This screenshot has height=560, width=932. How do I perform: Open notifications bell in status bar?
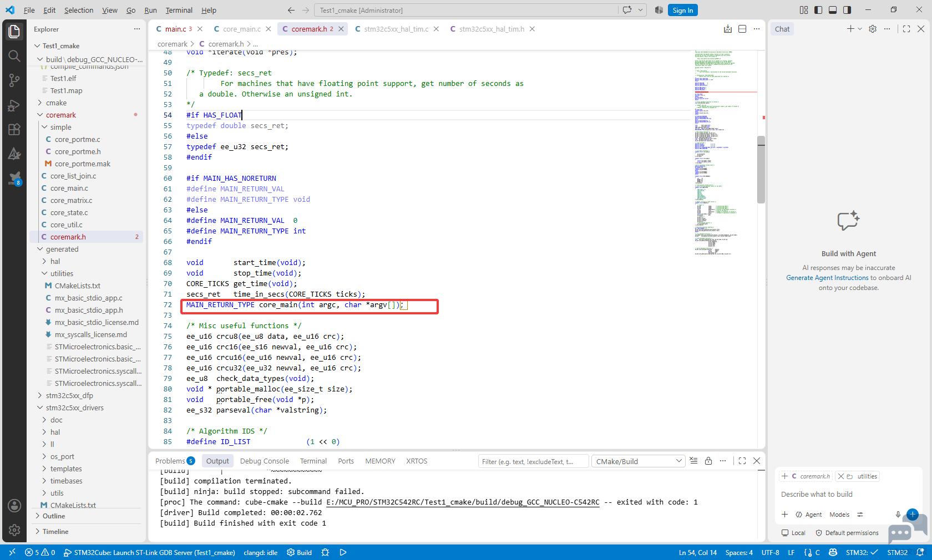(920, 553)
